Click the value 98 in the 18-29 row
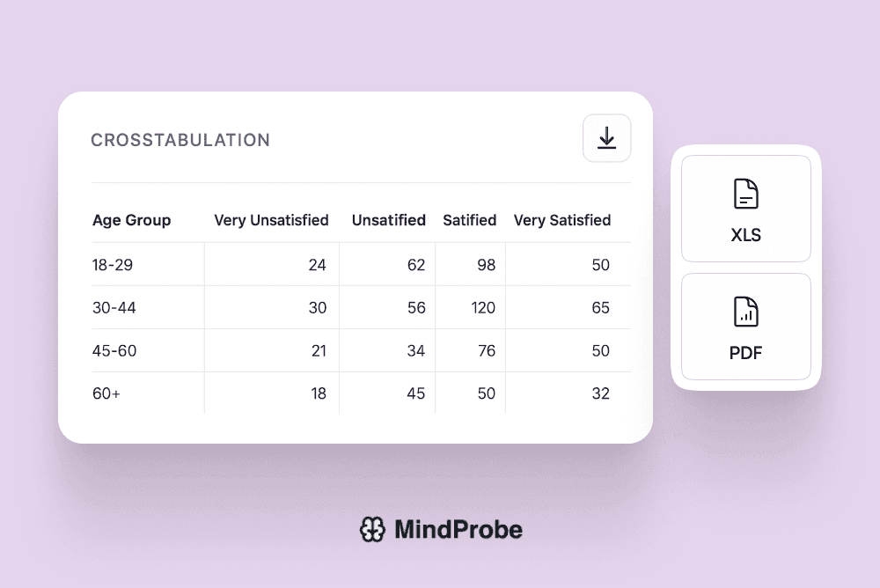Screen dimensions: 880x588 click(x=486, y=265)
